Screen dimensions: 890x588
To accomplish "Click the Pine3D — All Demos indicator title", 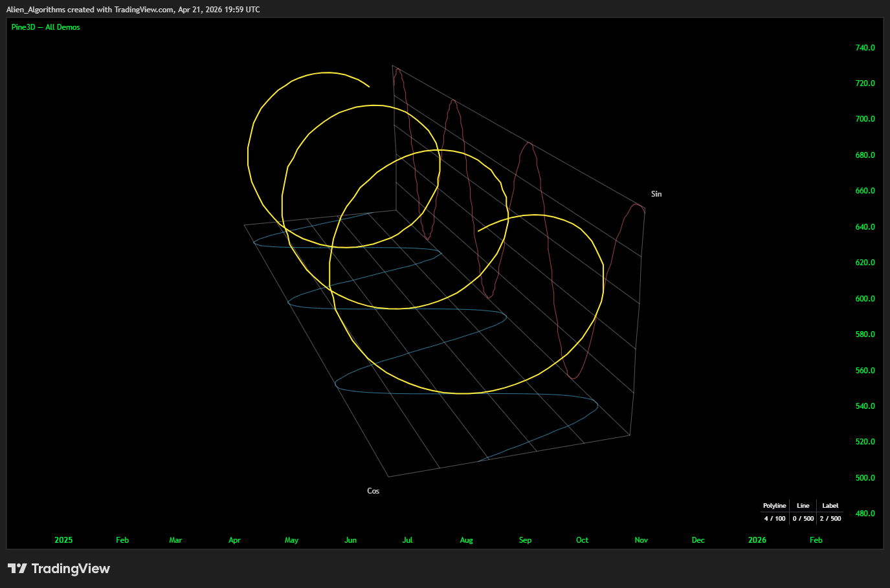I will (x=46, y=27).
